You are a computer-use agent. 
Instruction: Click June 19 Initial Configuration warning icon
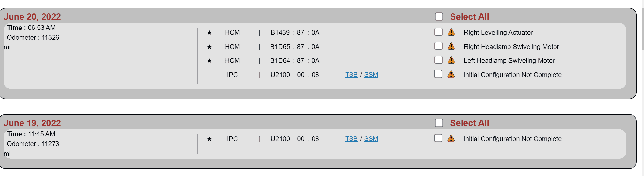(x=451, y=139)
